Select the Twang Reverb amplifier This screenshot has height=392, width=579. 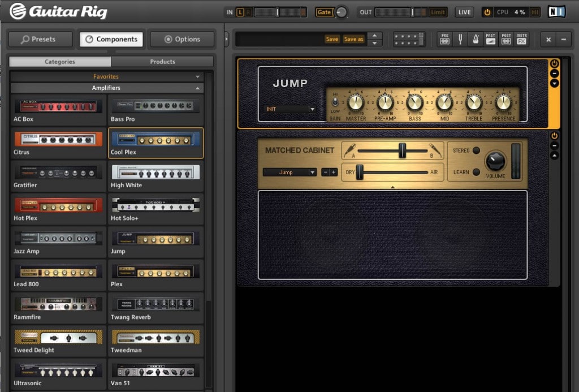pos(155,307)
